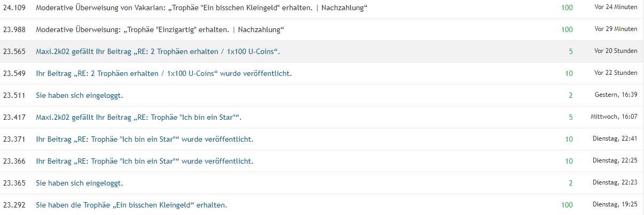This screenshot has height=215, width=644.
Task: Open the published post entry from Dienstag, 22:41
Action: coord(144,139)
